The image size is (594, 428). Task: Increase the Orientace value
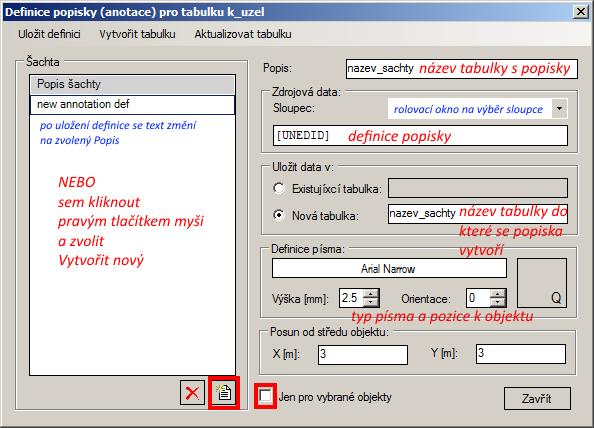click(498, 294)
